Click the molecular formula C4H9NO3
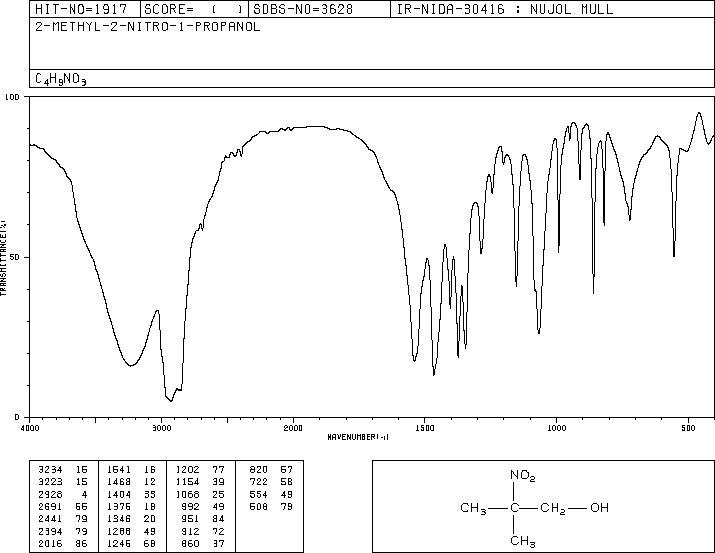This screenshot has width=715, height=553. [61, 79]
